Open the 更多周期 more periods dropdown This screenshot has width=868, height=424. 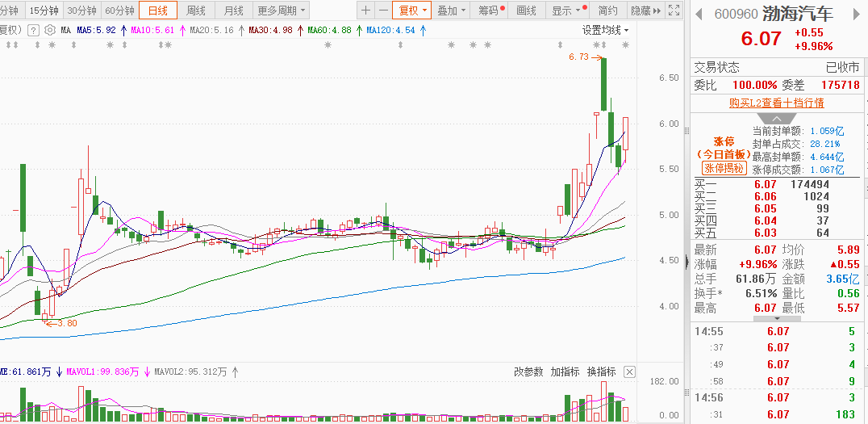coord(282,10)
